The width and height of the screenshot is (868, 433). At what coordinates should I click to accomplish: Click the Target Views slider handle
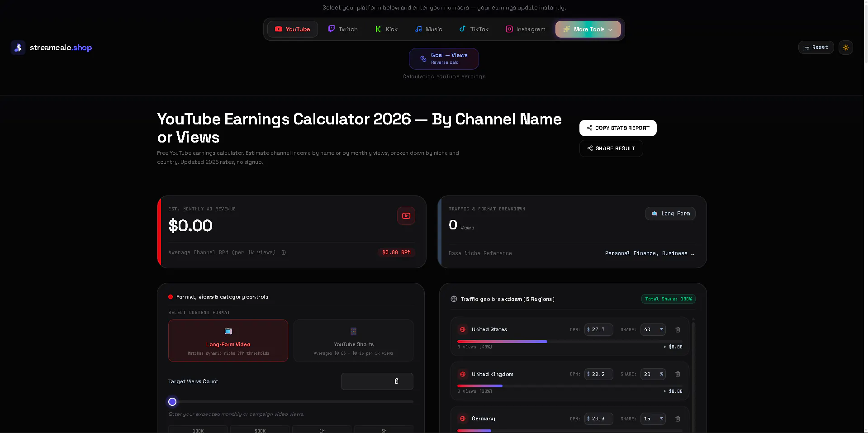172,402
